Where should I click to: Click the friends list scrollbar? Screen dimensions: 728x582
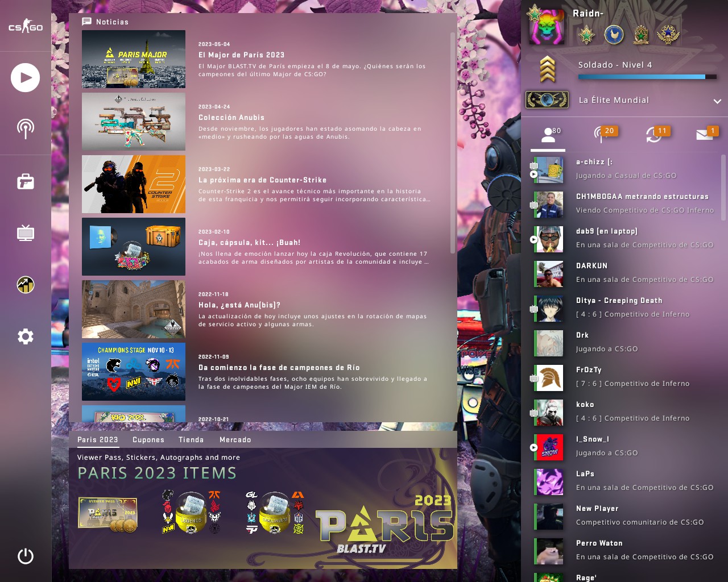(x=723, y=188)
